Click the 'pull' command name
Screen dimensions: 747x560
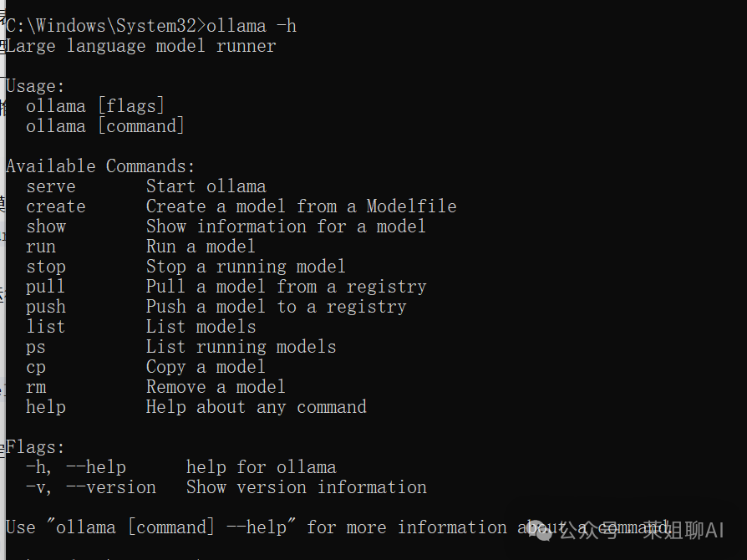[x=46, y=287]
